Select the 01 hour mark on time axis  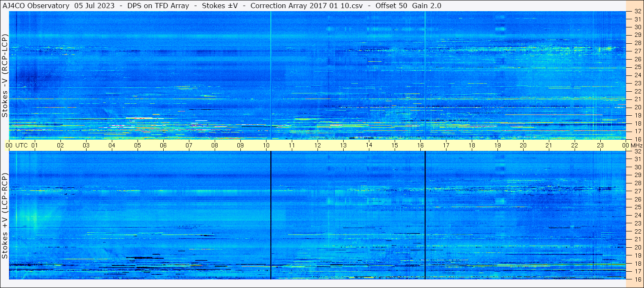(35, 145)
